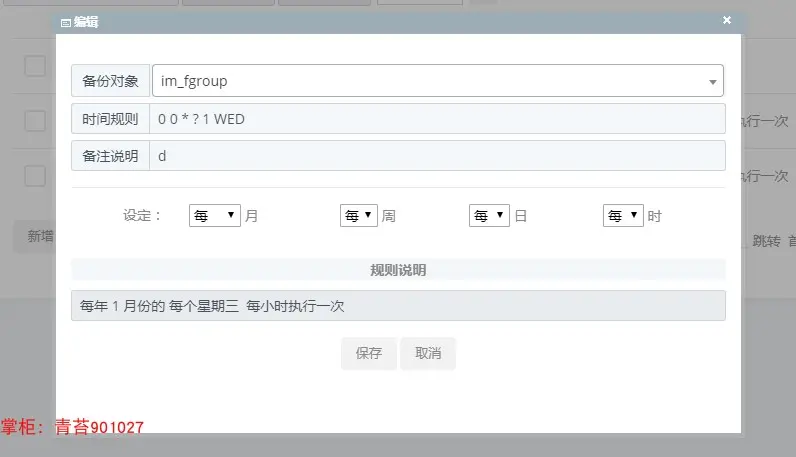Click the 规则说明 description text box
Image resolution: width=796 pixels, height=457 pixels.
[398, 306]
